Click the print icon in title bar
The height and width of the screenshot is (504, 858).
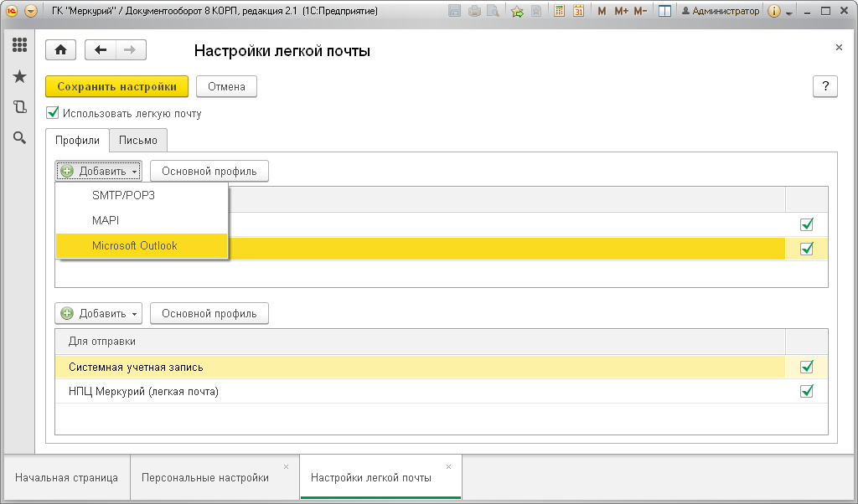pyautogui.click(x=474, y=10)
